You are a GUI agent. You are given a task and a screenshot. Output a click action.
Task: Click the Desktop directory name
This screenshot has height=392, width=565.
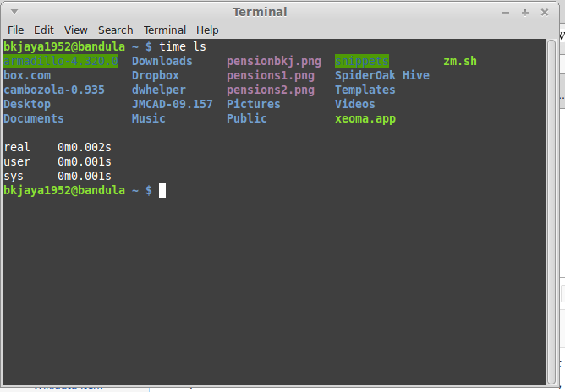point(27,105)
